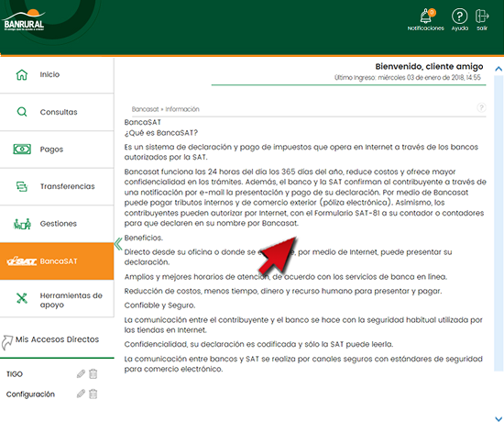Open the Configuración direct access link
Screen dimensions: 504x433
(x=30, y=394)
